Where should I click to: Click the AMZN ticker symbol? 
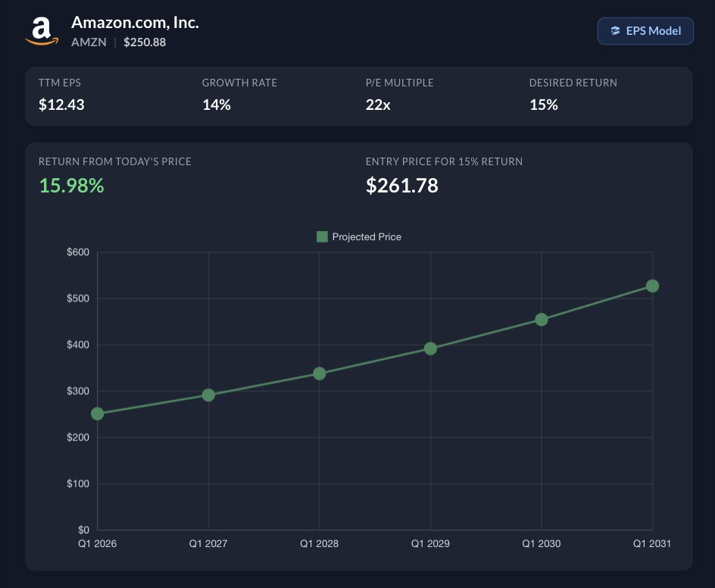(89, 42)
